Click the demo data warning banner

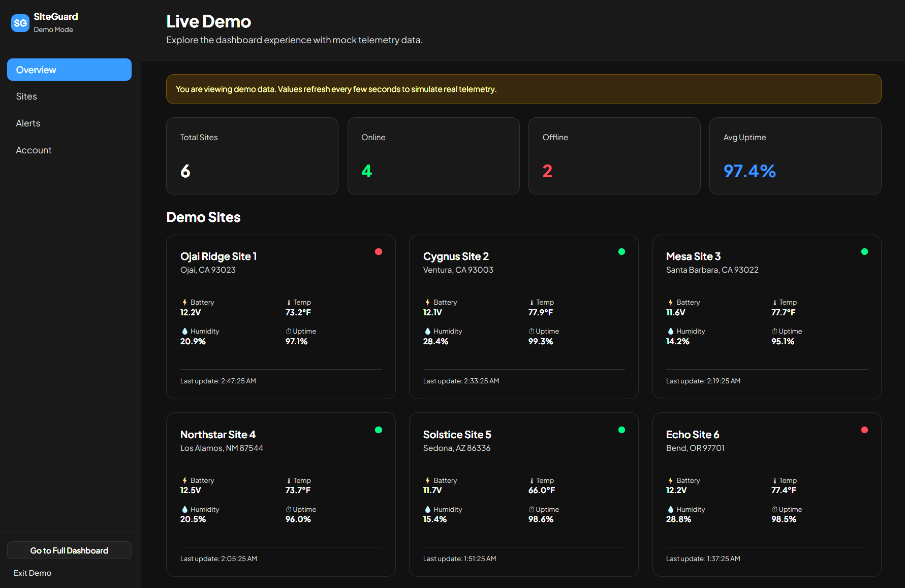click(x=523, y=89)
